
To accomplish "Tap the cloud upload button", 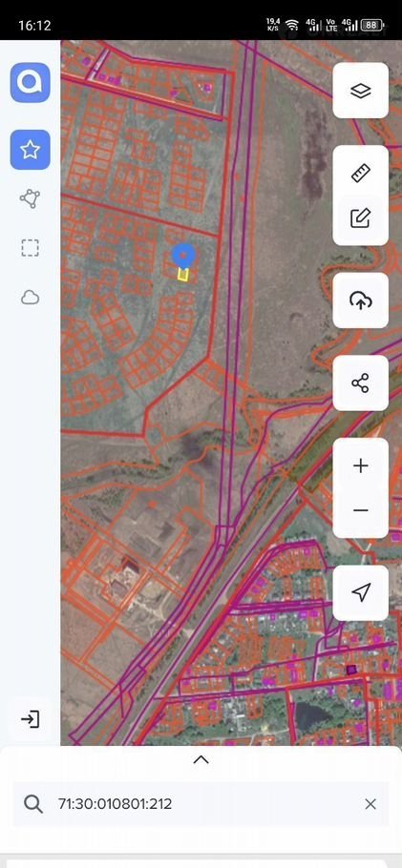I will point(360,300).
